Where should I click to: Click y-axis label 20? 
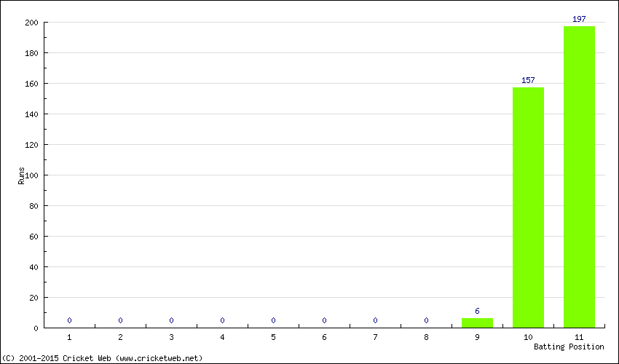[34, 298]
